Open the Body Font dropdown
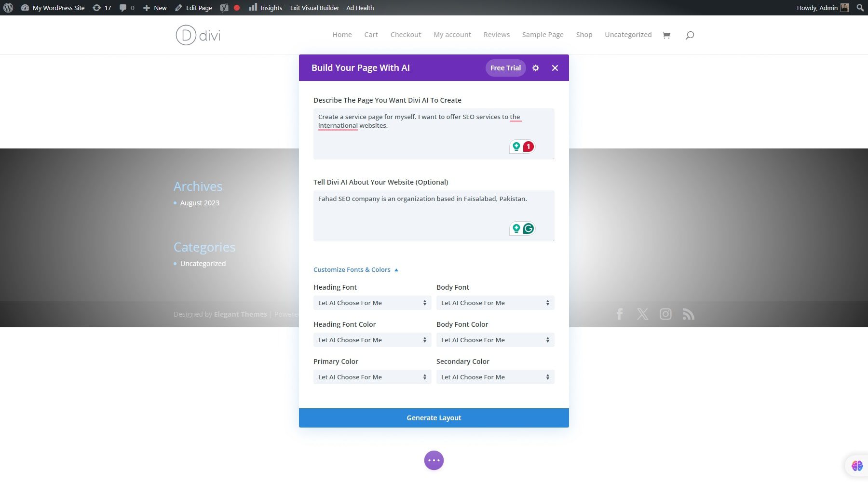This screenshot has width=868, height=482. [x=495, y=303]
